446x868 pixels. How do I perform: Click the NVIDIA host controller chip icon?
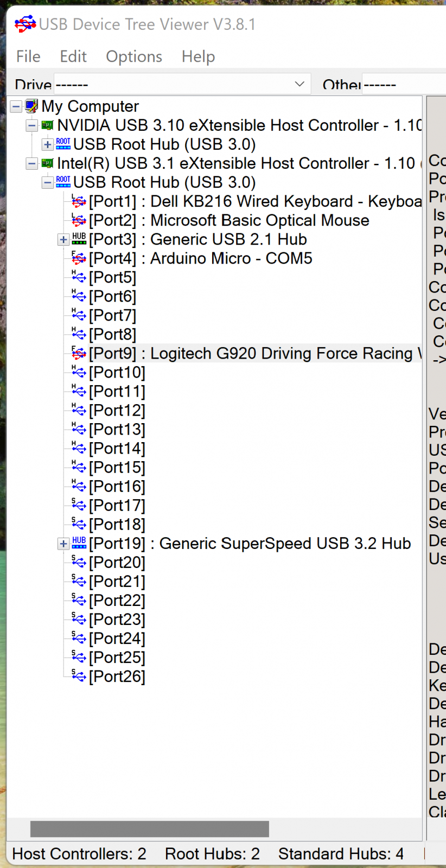48,125
